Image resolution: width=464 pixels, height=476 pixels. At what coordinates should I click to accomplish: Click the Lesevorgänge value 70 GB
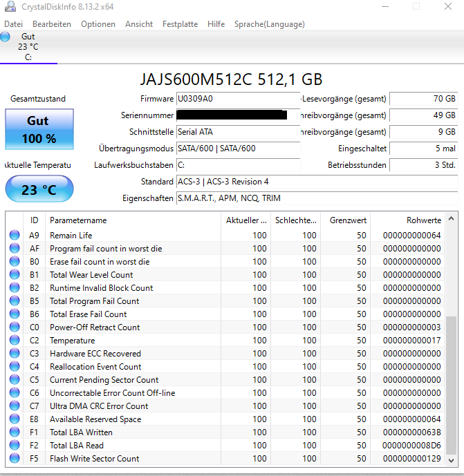pyautogui.click(x=424, y=99)
